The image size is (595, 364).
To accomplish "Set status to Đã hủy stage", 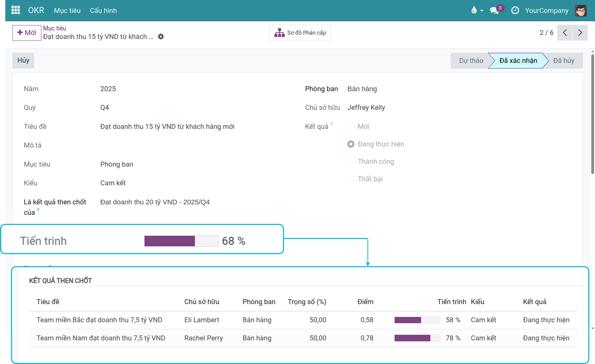I will 564,61.
